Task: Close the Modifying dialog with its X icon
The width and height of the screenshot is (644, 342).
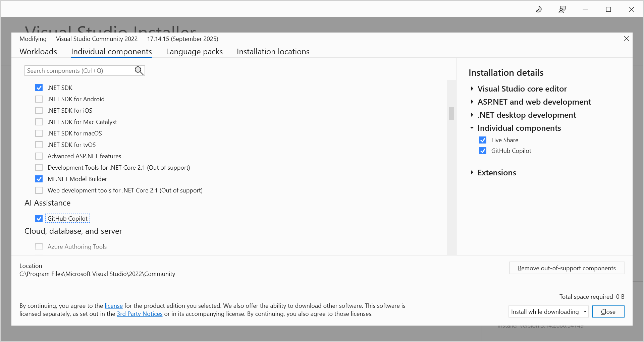Action: tap(627, 39)
